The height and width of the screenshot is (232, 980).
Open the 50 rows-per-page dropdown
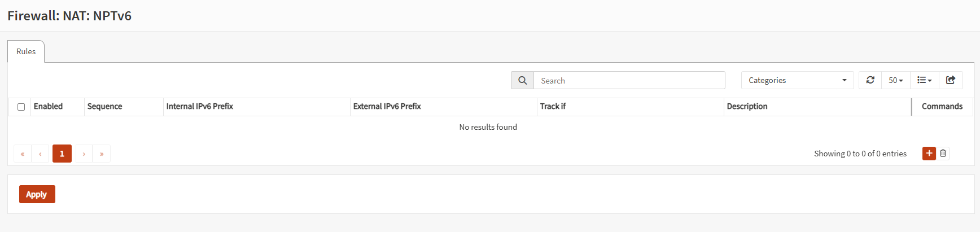point(895,80)
